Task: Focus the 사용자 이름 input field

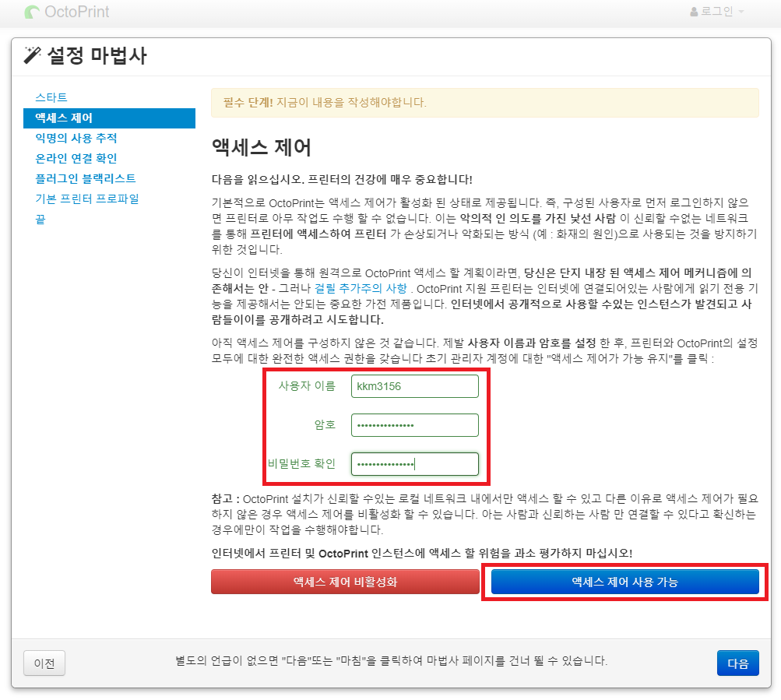Action: coord(415,386)
